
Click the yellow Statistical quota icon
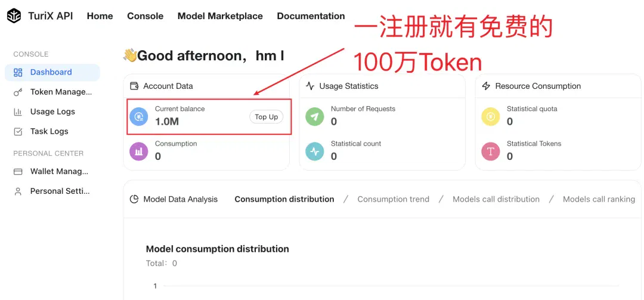[491, 117]
